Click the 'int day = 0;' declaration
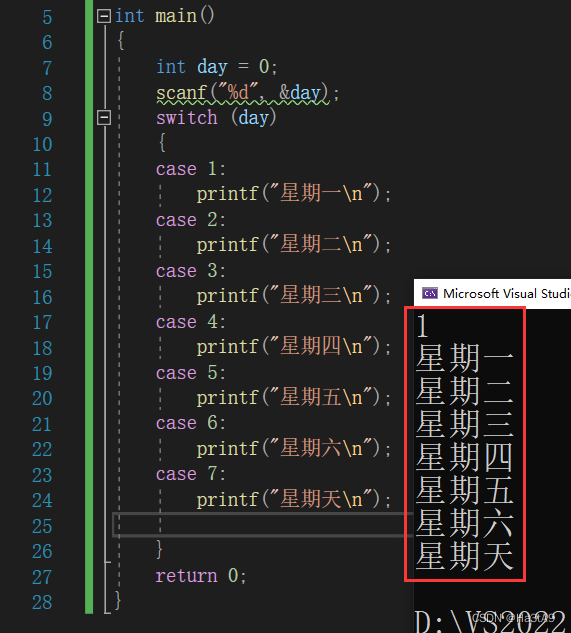571x633 pixels. [x=217, y=67]
